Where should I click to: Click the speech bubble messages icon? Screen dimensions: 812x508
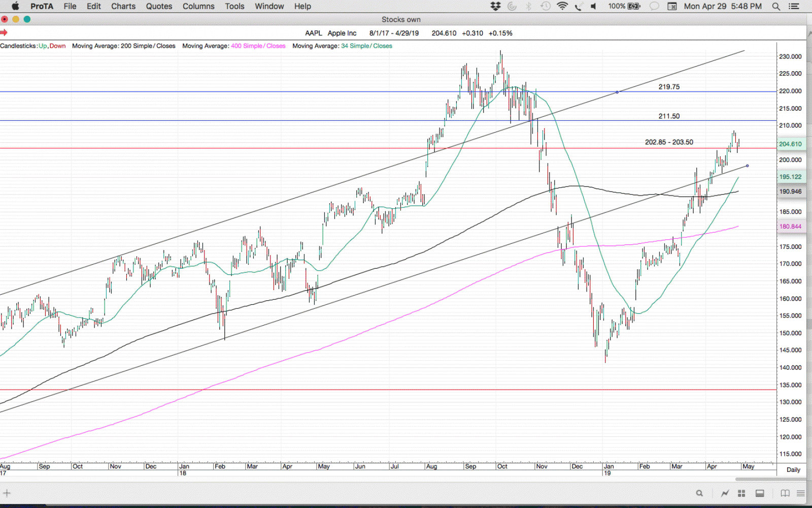(x=655, y=6)
